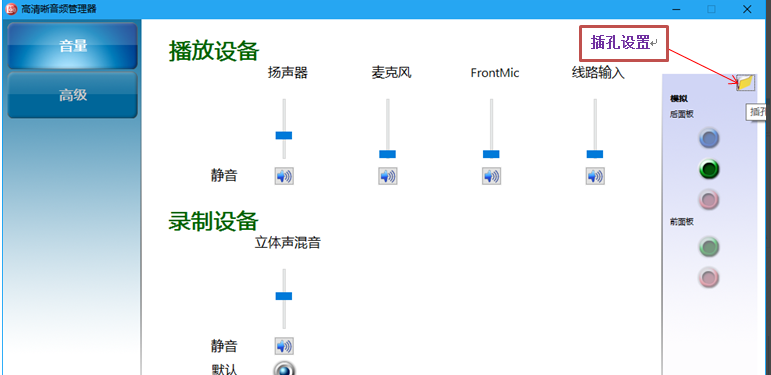Image resolution: width=771 pixels, height=375 pixels.
Task: Select the pink front panel jack
Action: (709, 278)
